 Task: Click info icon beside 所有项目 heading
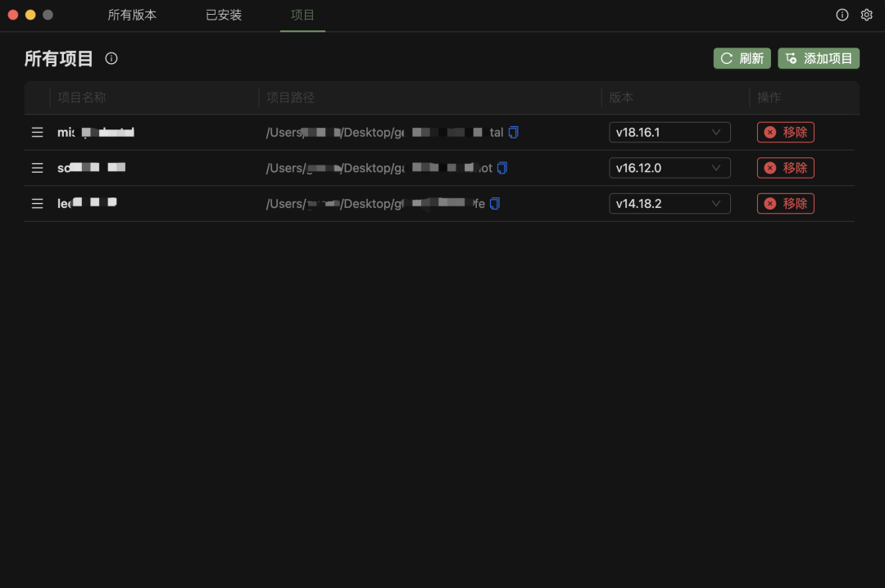[x=111, y=58]
